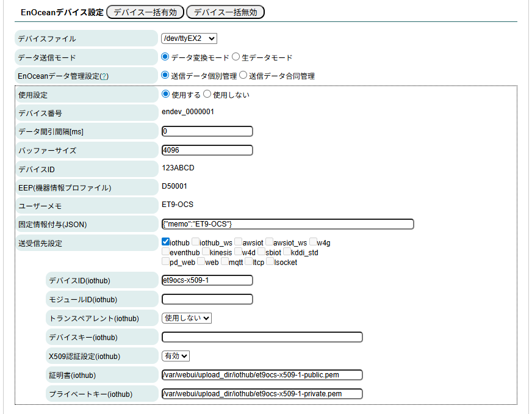
Task: Tick the ltcp checkbox
Action: click(x=249, y=261)
